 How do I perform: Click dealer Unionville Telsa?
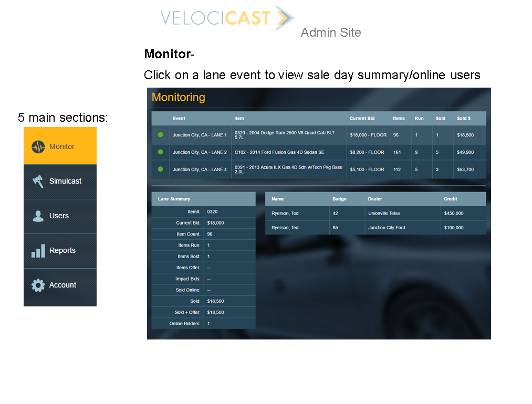[384, 213]
